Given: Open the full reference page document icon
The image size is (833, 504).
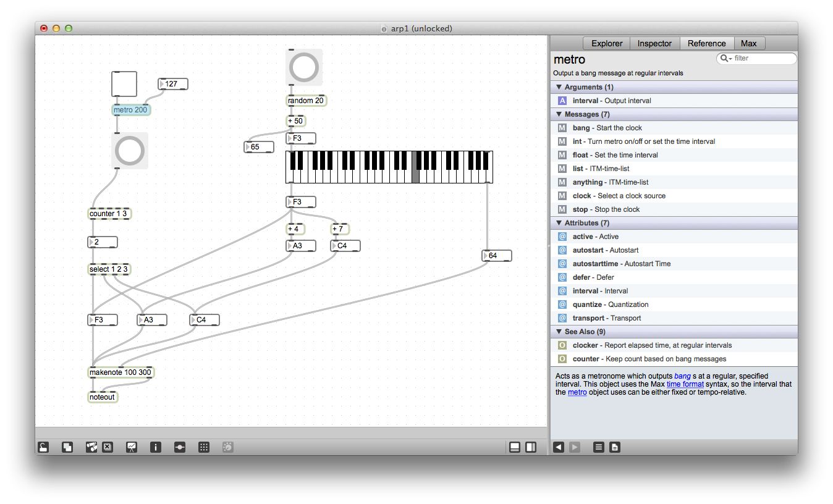Looking at the screenshot, I should [x=614, y=447].
